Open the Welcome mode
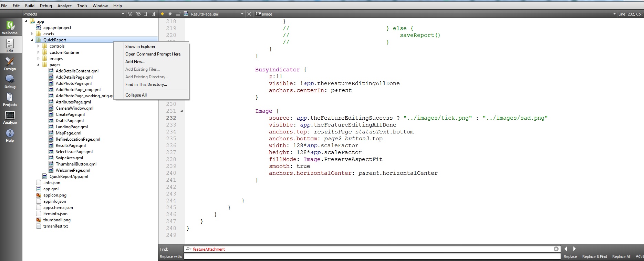The width and height of the screenshot is (644, 261). pyautogui.click(x=10, y=28)
